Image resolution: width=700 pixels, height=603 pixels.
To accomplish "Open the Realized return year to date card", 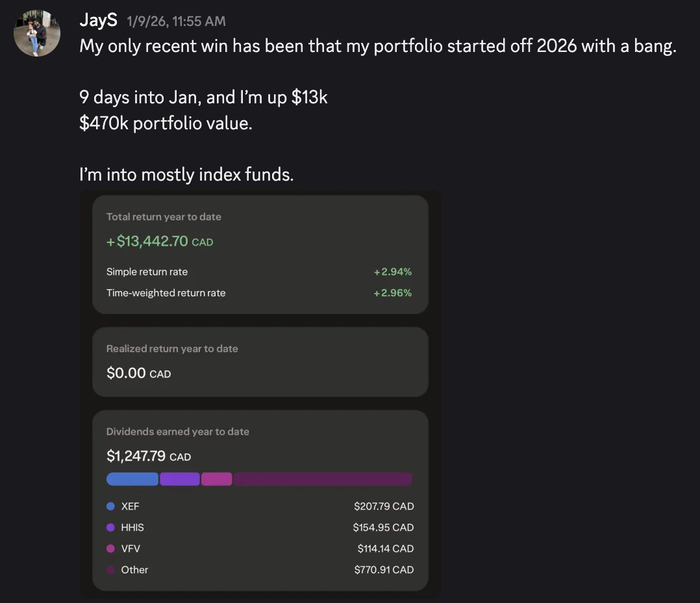I will [x=260, y=362].
